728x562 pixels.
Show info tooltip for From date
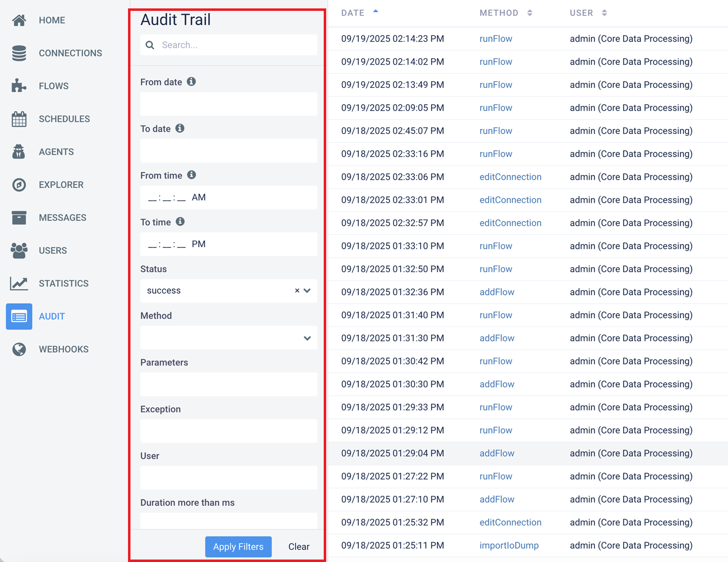pyautogui.click(x=191, y=82)
